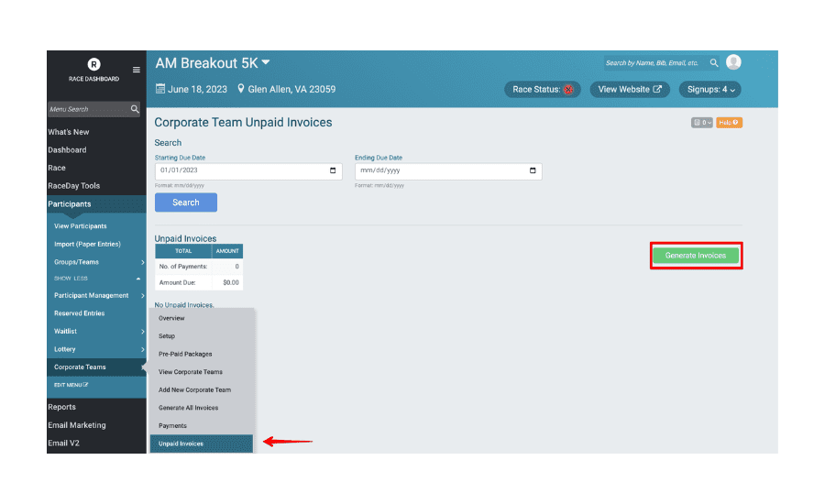825x504 pixels.
Task: Open Corporate Teams sidebar item
Action: pyautogui.click(x=97, y=367)
